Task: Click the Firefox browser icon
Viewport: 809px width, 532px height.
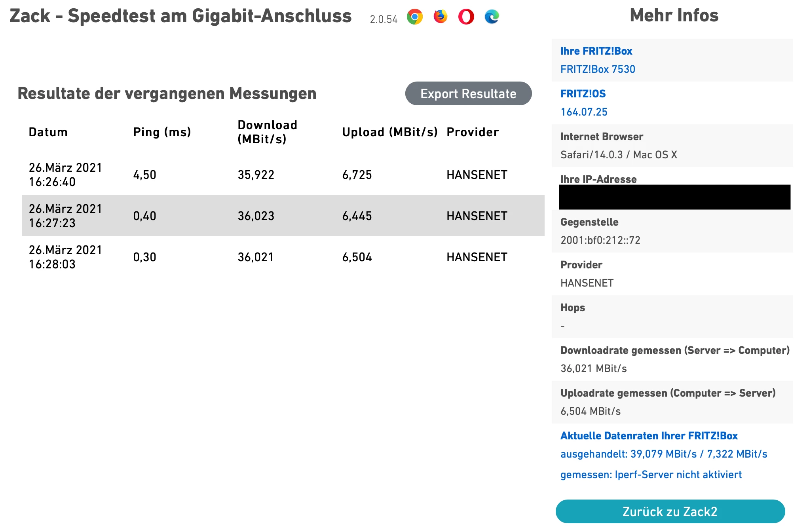Action: point(440,17)
